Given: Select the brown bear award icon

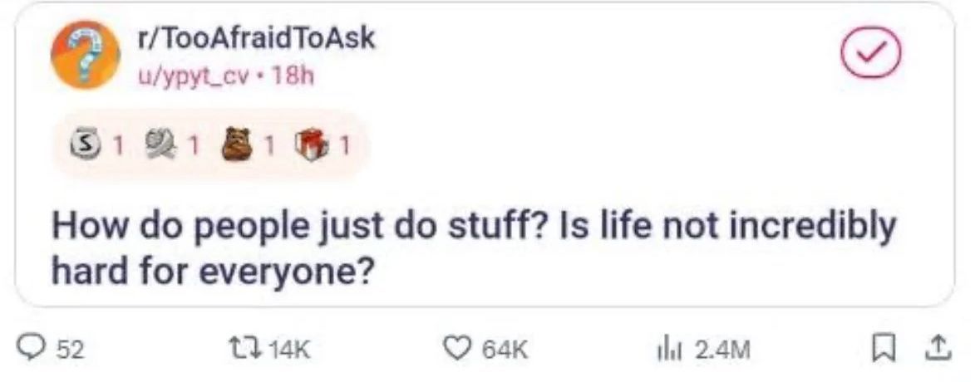Looking at the screenshot, I should click(235, 148).
